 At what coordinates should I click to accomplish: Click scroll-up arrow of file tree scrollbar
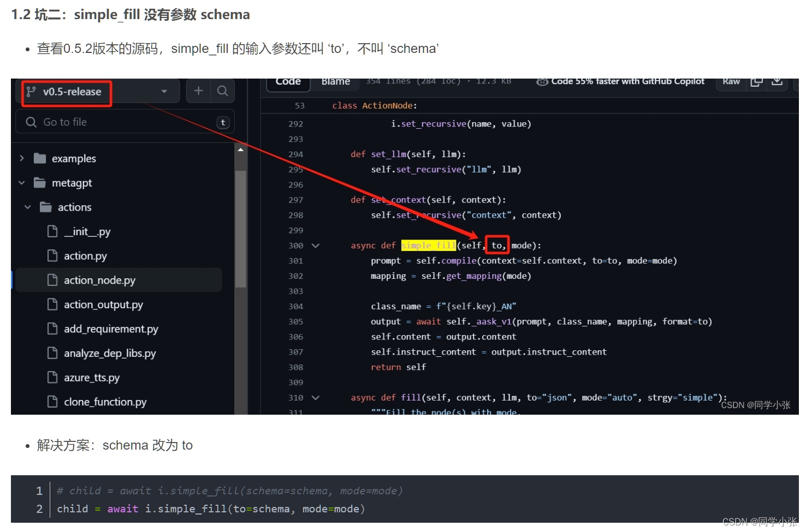(x=240, y=150)
